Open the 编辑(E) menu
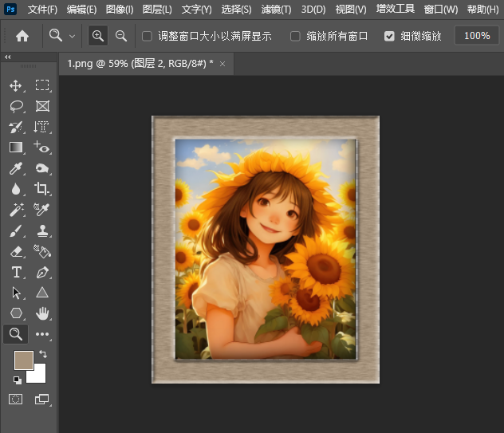Viewport: 504px width, 433px height. [x=81, y=10]
